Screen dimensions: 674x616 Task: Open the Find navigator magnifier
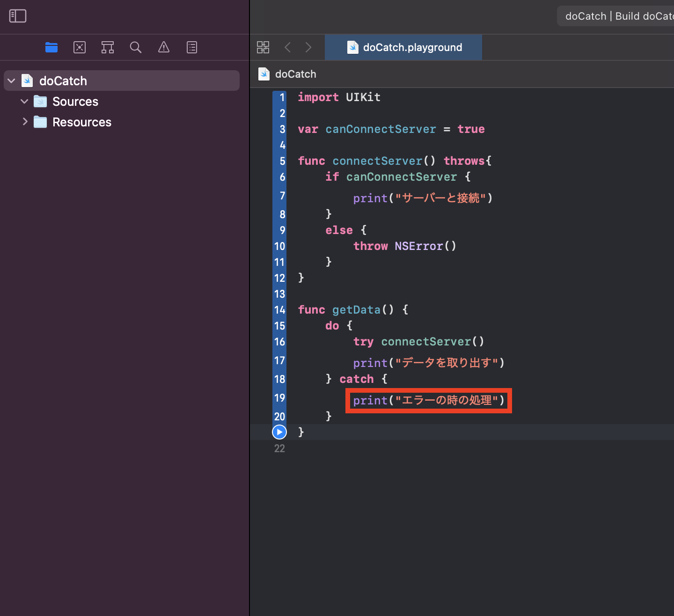pos(136,47)
